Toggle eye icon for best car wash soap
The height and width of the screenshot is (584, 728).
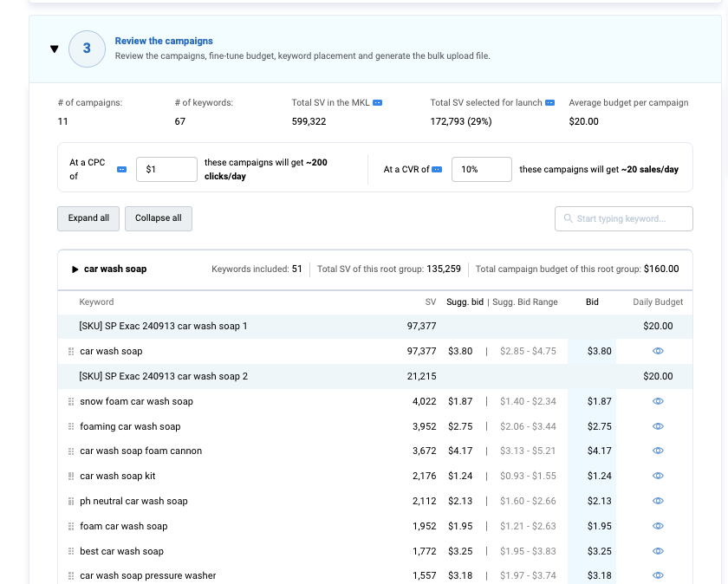(x=658, y=550)
